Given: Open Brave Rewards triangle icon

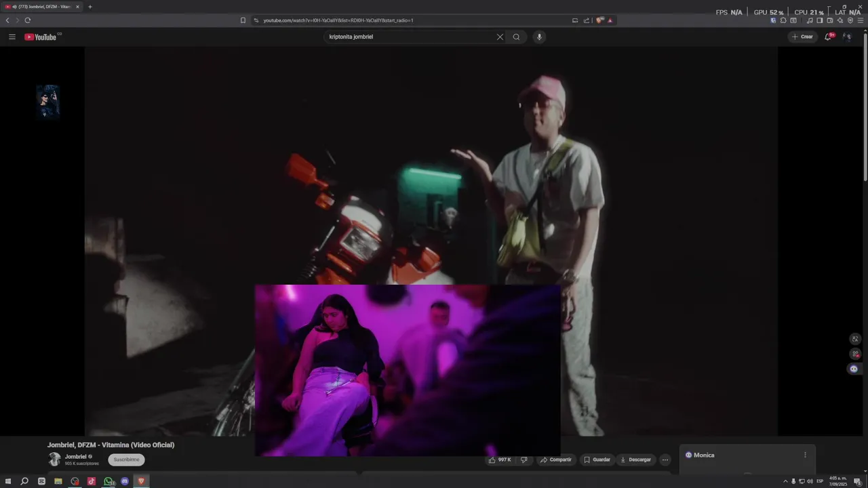Looking at the screenshot, I should pos(610,20).
